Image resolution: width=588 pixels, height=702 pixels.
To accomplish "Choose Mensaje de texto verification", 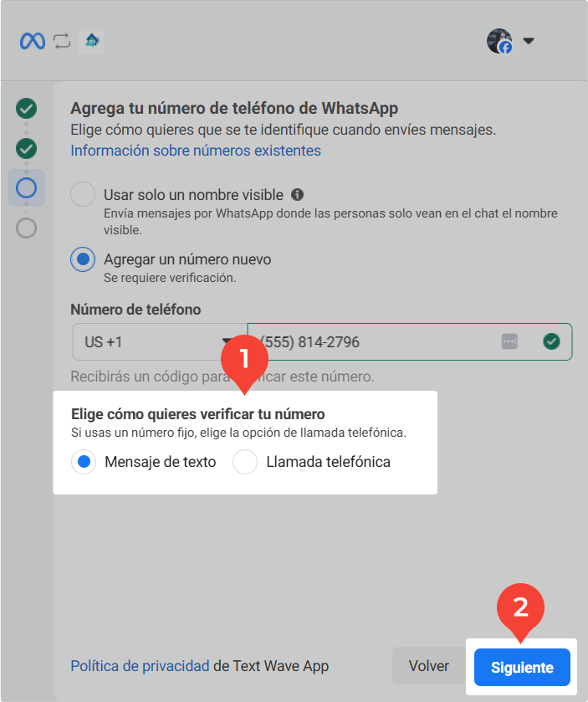I will tap(84, 462).
